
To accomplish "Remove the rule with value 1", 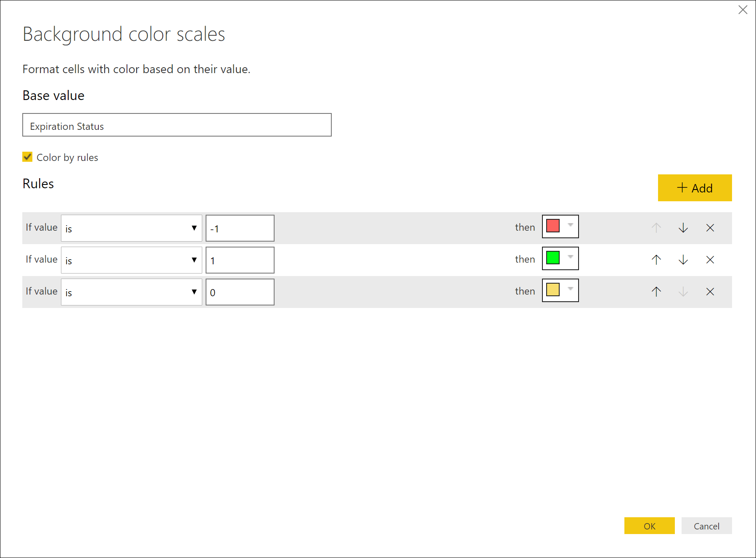I will click(x=710, y=260).
